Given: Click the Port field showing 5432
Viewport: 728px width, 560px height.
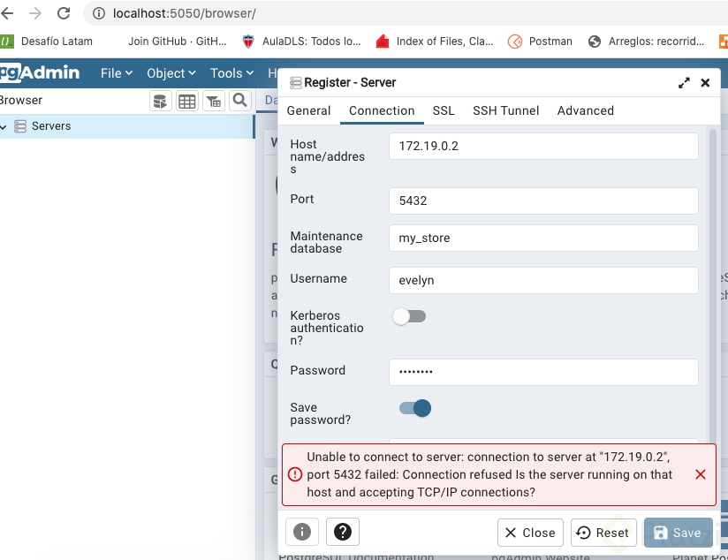Looking at the screenshot, I should (543, 201).
